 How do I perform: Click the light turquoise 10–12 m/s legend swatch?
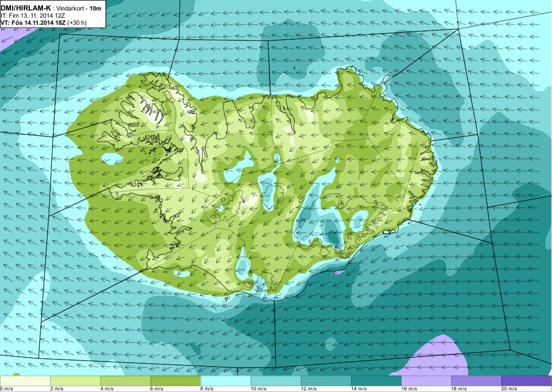(276, 381)
